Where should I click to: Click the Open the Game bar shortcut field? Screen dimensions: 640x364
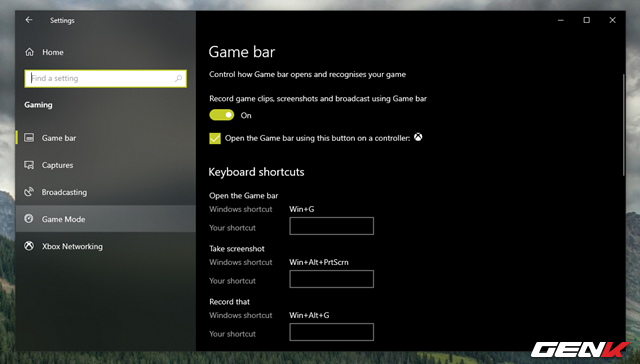point(331,226)
